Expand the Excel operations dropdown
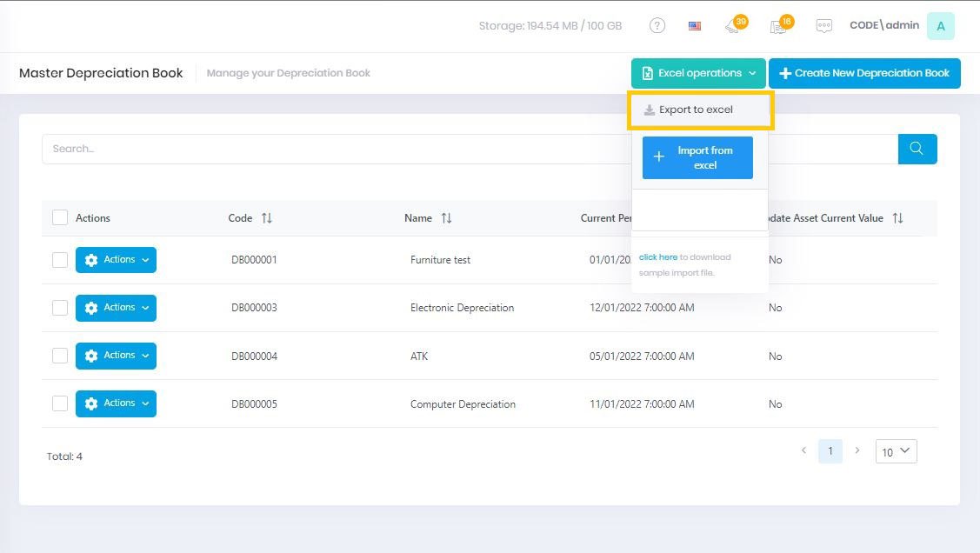Viewport: 980px width, 553px height. 698,74
